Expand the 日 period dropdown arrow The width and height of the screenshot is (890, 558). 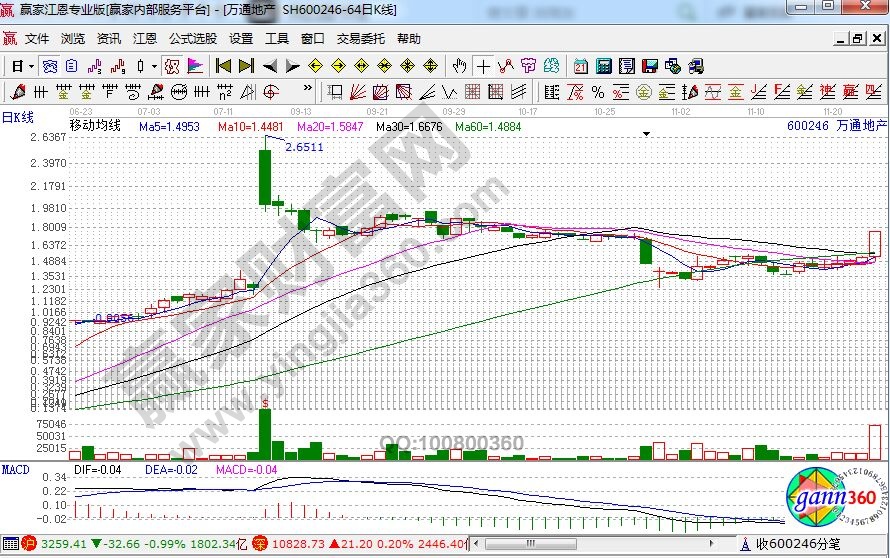[31, 66]
